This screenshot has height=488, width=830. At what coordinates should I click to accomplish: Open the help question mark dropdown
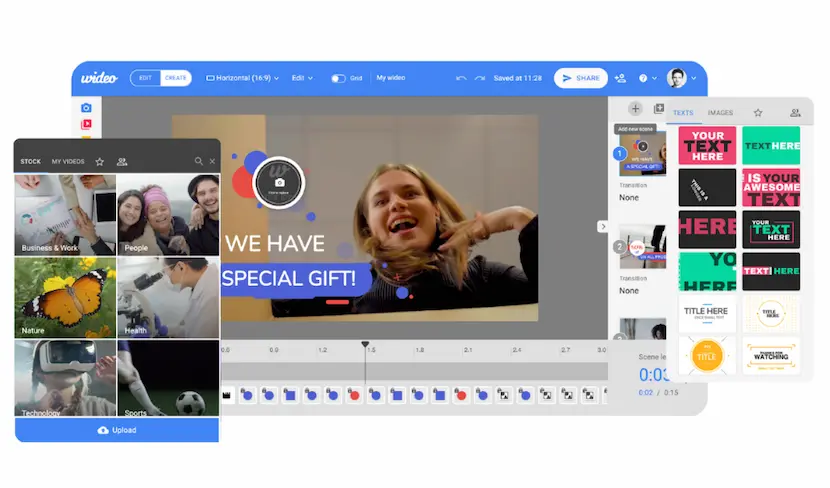coord(645,78)
